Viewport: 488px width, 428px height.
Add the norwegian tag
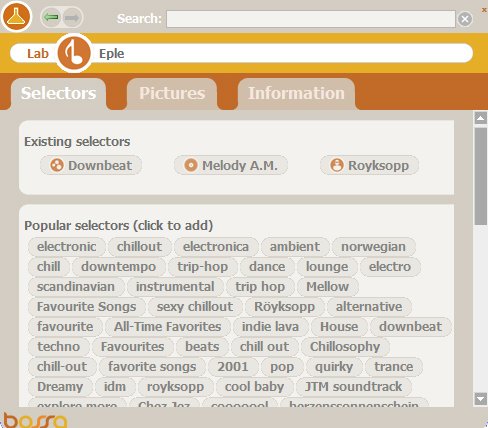[373, 247]
